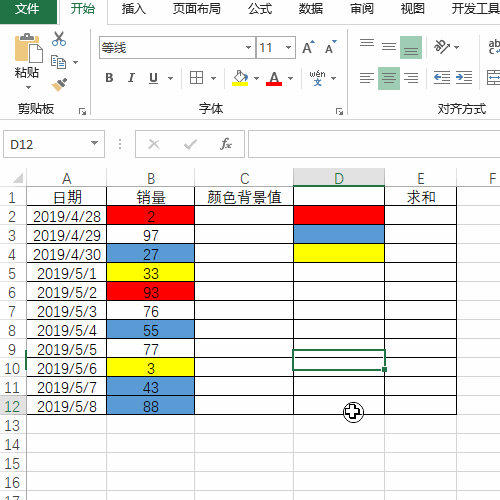Center text horizontally
500x500 pixels.
[x=389, y=78]
